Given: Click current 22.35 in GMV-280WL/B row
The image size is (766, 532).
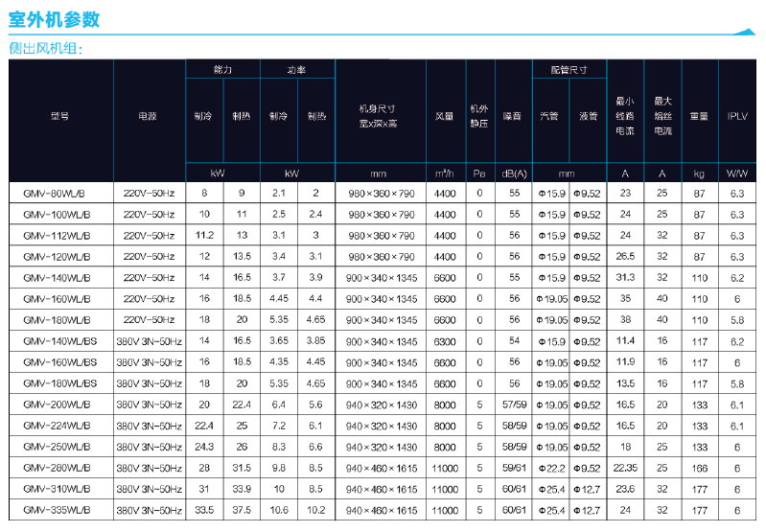Looking at the screenshot, I should [x=625, y=468].
